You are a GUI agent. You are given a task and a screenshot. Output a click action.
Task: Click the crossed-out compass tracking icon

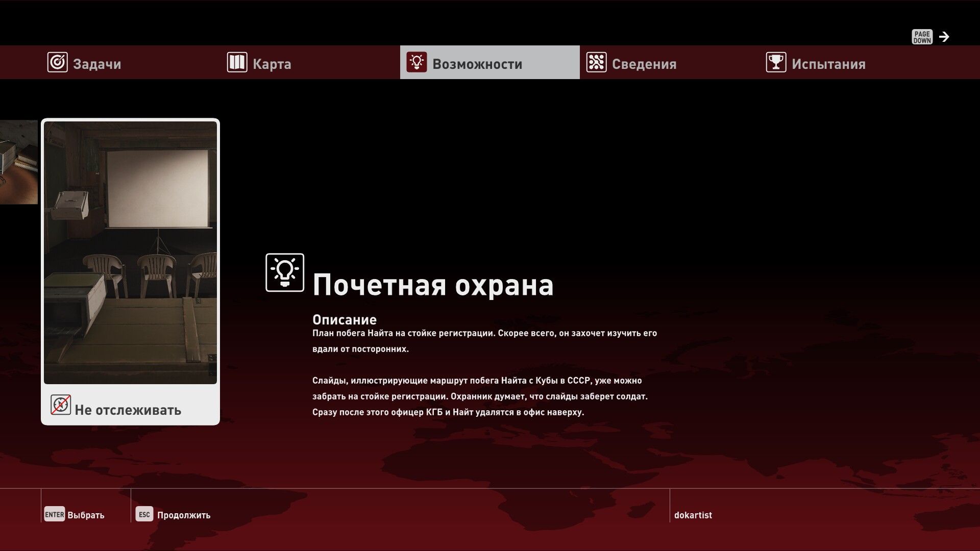click(x=61, y=405)
